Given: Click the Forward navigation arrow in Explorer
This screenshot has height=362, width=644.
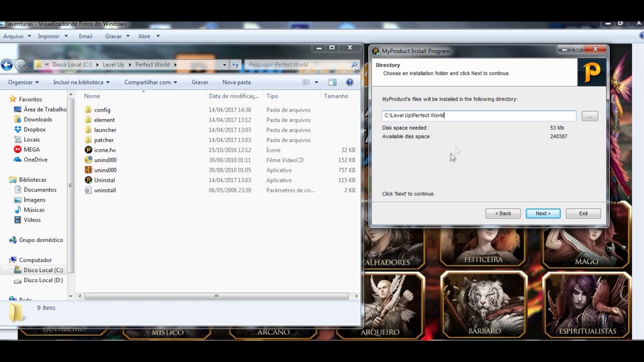Looking at the screenshot, I should tap(20, 64).
